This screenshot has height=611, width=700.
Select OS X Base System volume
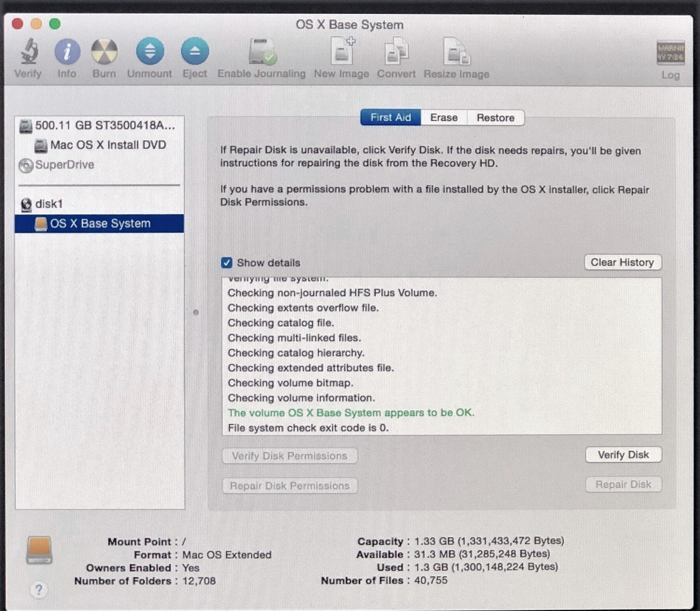click(x=100, y=223)
